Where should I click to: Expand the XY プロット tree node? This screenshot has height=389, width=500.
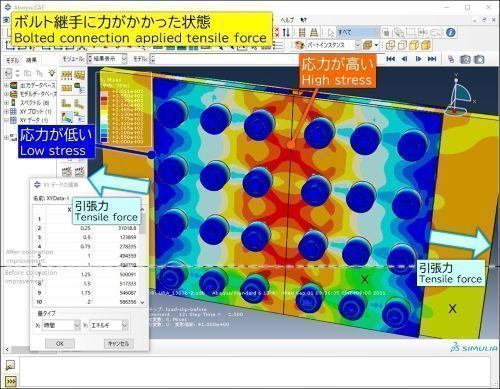coord(6,111)
